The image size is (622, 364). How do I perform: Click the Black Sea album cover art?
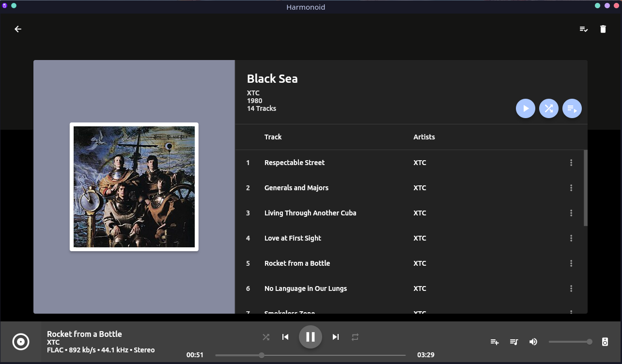134,187
